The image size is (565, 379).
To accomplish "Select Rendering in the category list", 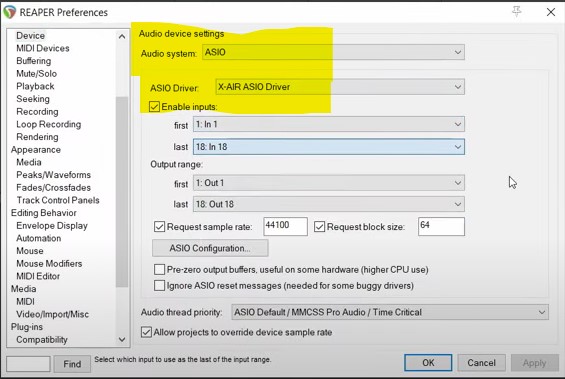I will click(x=37, y=137).
